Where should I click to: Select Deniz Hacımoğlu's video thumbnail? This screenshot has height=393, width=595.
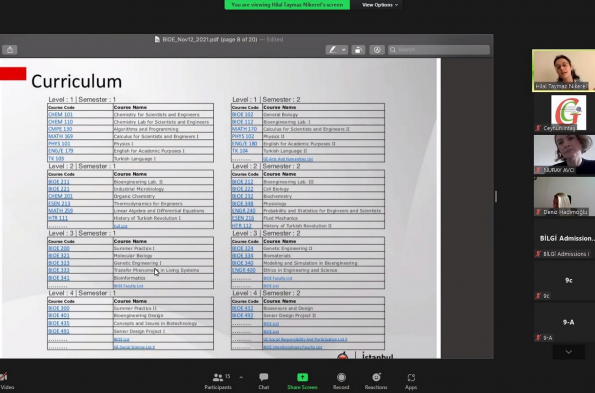pyautogui.click(x=564, y=196)
